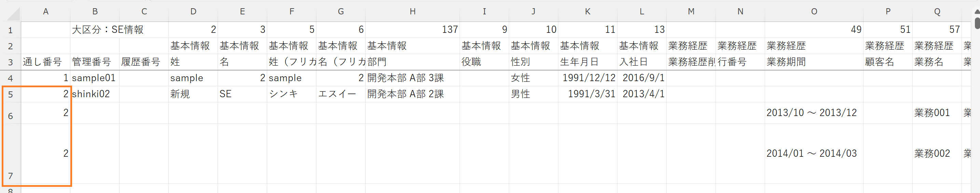Screen dimensions: 980x193
Task: Select column H header
Action: 412,11
